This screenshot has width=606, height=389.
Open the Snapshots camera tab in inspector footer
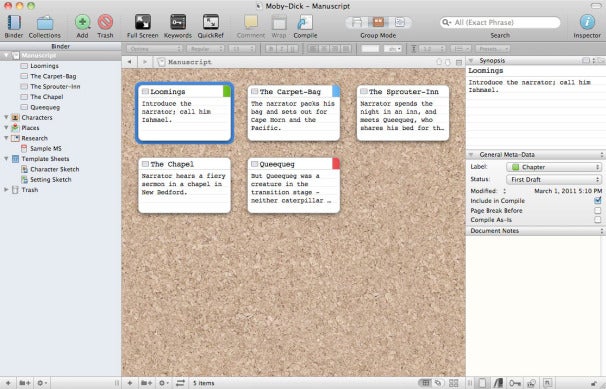pyautogui.click(x=531, y=383)
